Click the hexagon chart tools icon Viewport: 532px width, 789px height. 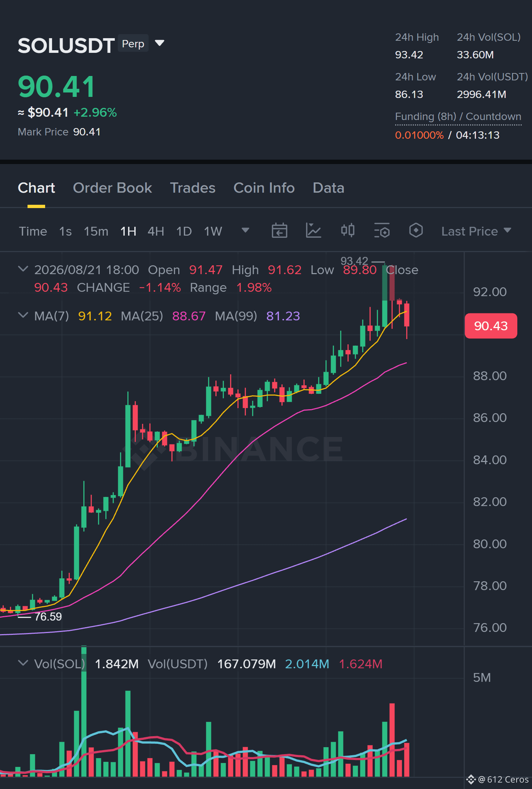416,231
